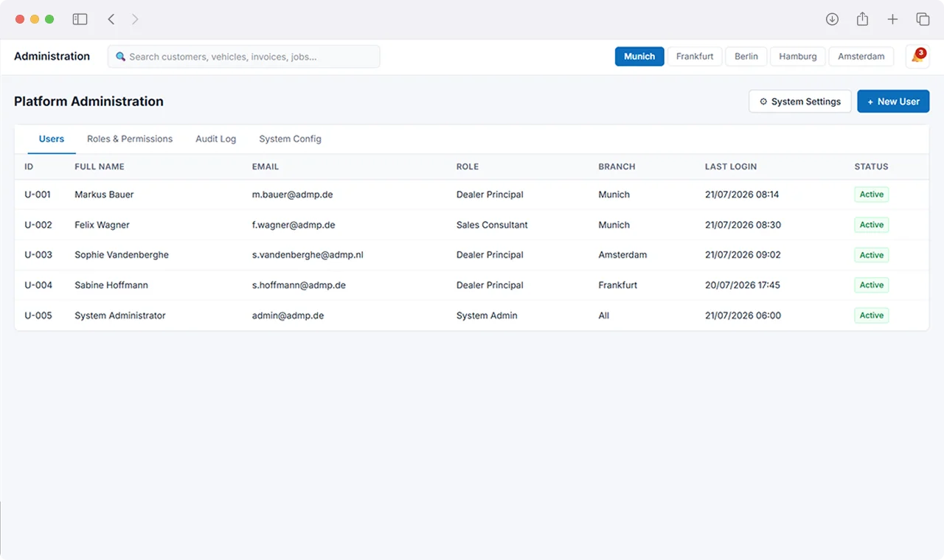944x560 pixels.
Task: Sort by the Status column header
Action: pos(871,167)
